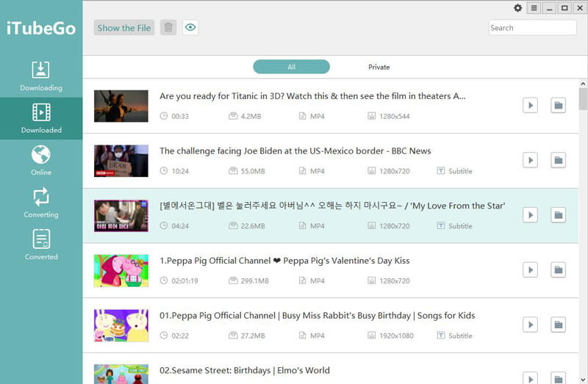This screenshot has width=588, height=384.
Task: Minimize the iTubeGo window
Action: (549, 8)
